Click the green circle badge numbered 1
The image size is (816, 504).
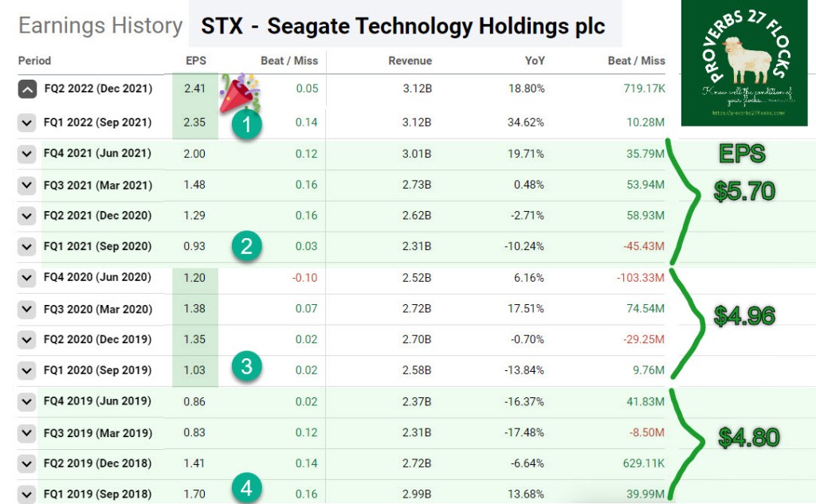(247, 124)
